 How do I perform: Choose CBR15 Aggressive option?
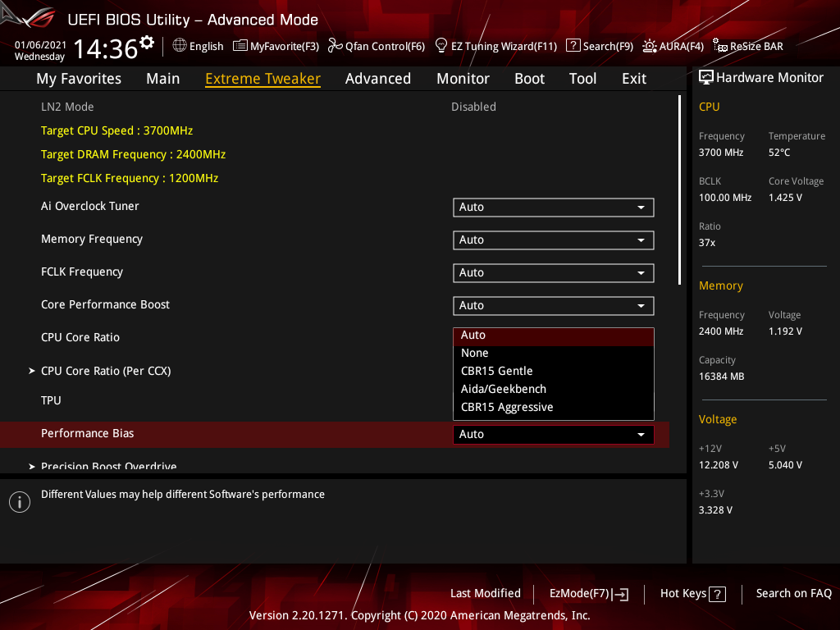pos(554,408)
